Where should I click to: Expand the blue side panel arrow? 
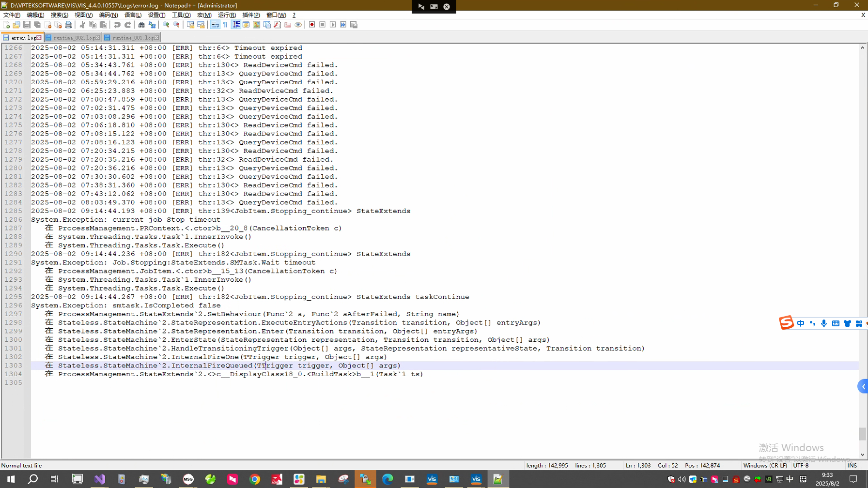pos(863,386)
